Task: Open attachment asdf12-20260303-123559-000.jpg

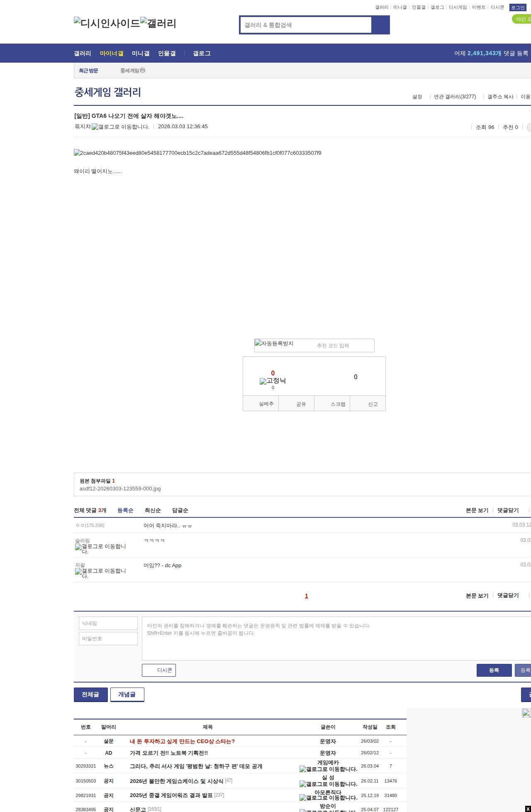Action: tap(120, 489)
